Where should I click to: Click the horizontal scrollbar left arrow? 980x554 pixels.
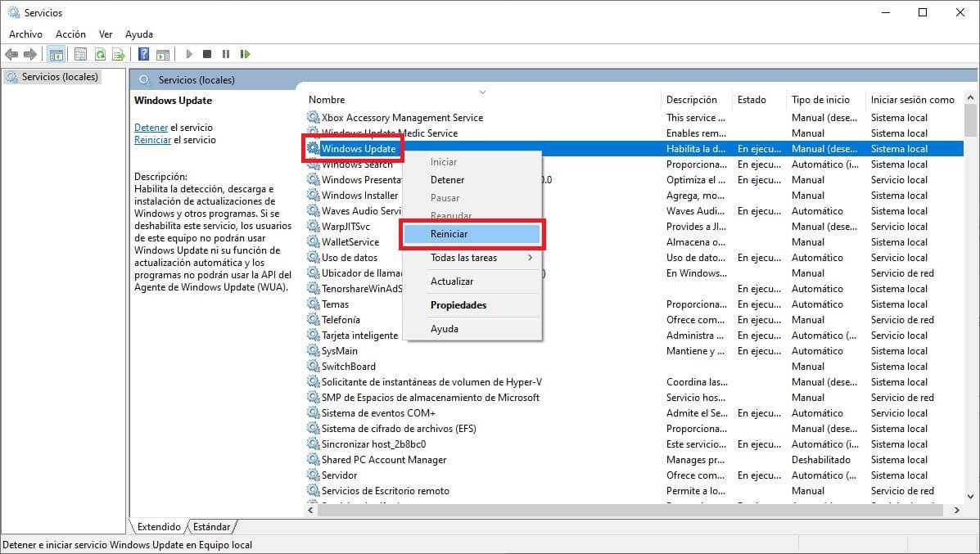click(x=310, y=511)
